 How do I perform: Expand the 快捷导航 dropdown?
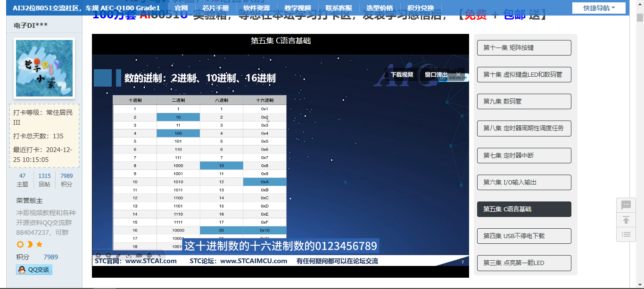599,8
